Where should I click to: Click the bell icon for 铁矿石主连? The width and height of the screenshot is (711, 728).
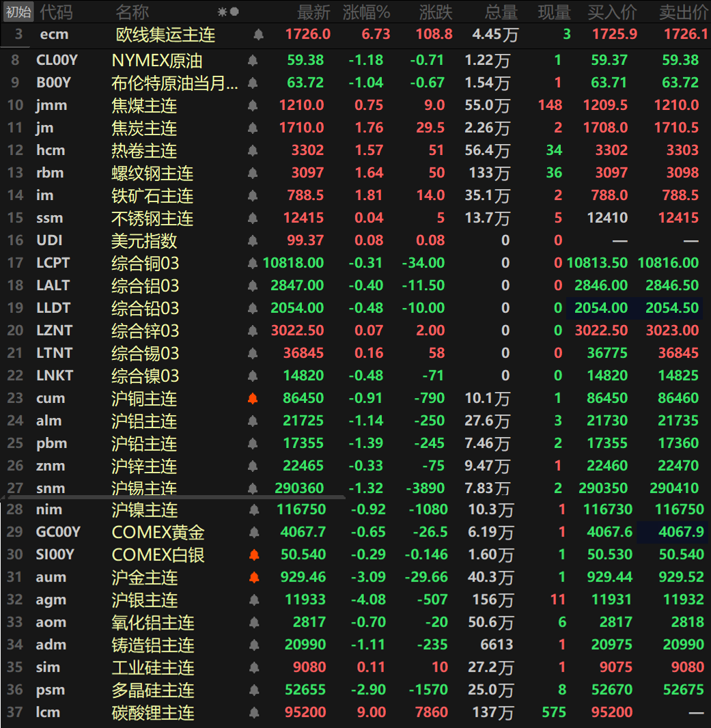(252, 195)
